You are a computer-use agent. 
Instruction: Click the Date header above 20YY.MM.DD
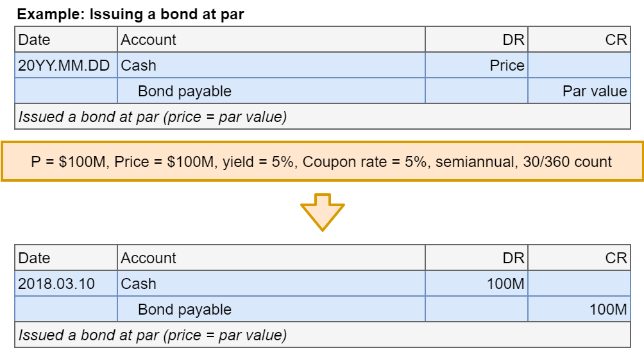66,40
